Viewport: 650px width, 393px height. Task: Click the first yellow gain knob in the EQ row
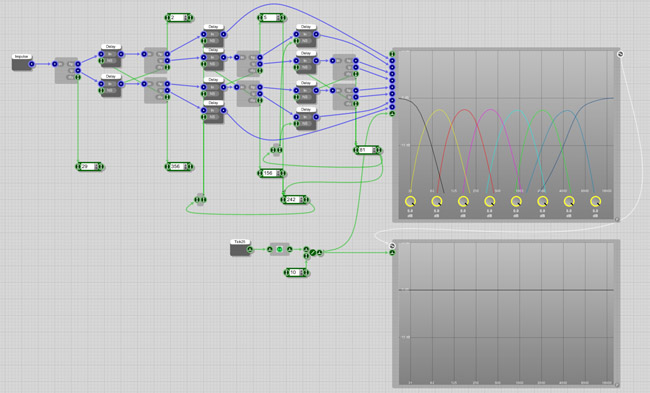410,201
